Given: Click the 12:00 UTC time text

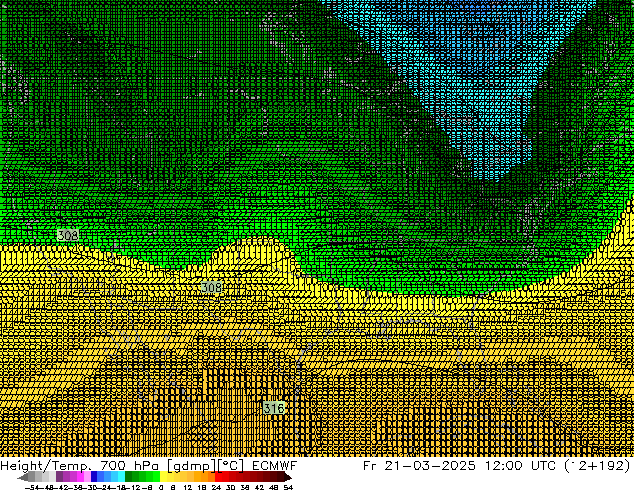Looking at the screenshot, I should tap(519, 466).
